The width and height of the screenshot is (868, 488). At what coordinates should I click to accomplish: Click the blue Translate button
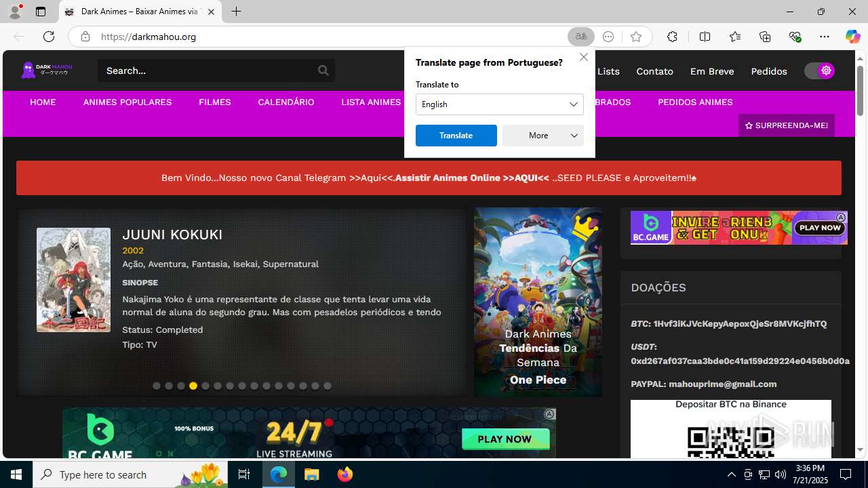(x=456, y=136)
